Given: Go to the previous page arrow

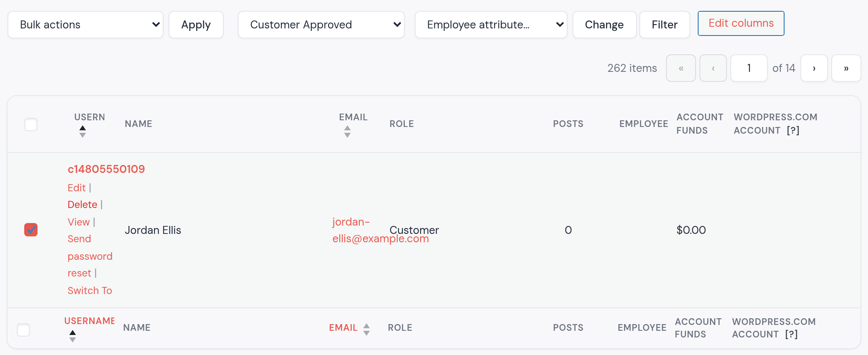Looking at the screenshot, I should tap(713, 68).
